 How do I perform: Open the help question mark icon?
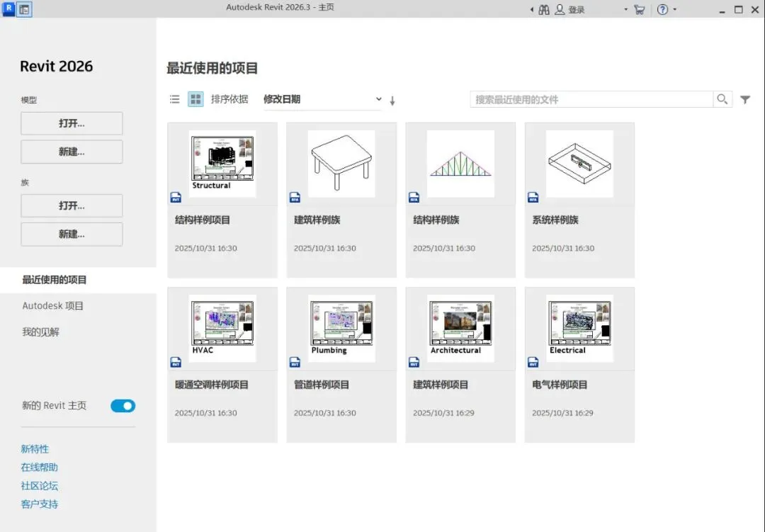pyautogui.click(x=662, y=9)
